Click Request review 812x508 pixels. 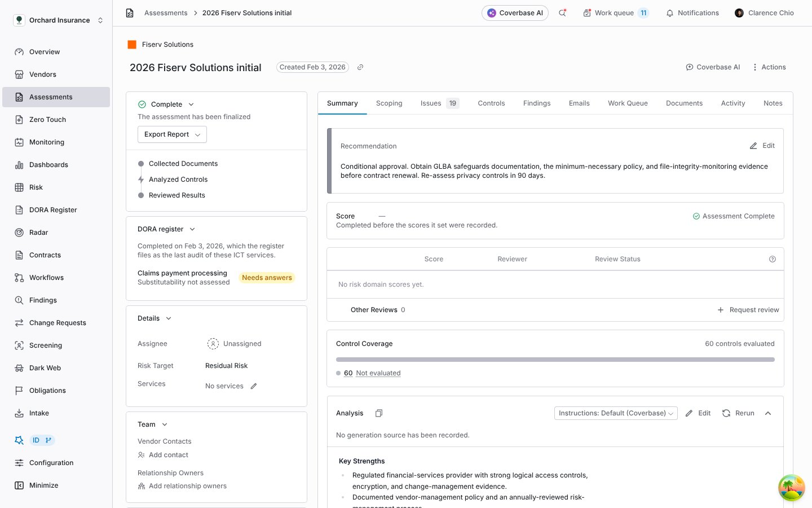pyautogui.click(x=748, y=310)
